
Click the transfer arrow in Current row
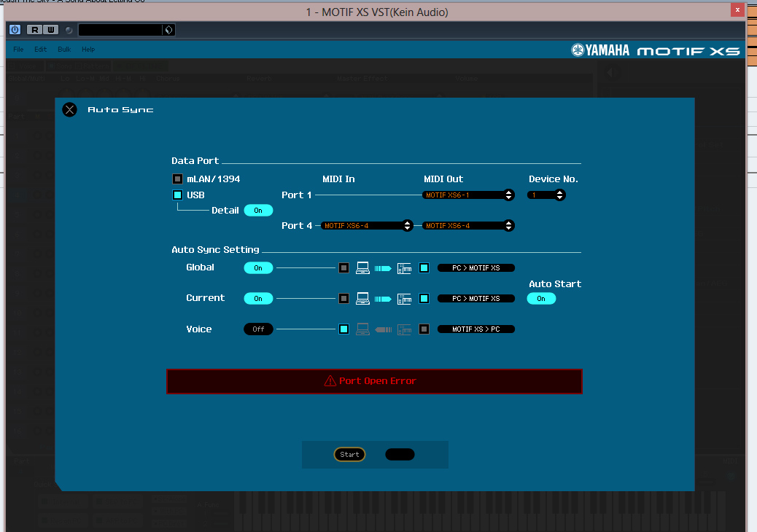click(383, 299)
